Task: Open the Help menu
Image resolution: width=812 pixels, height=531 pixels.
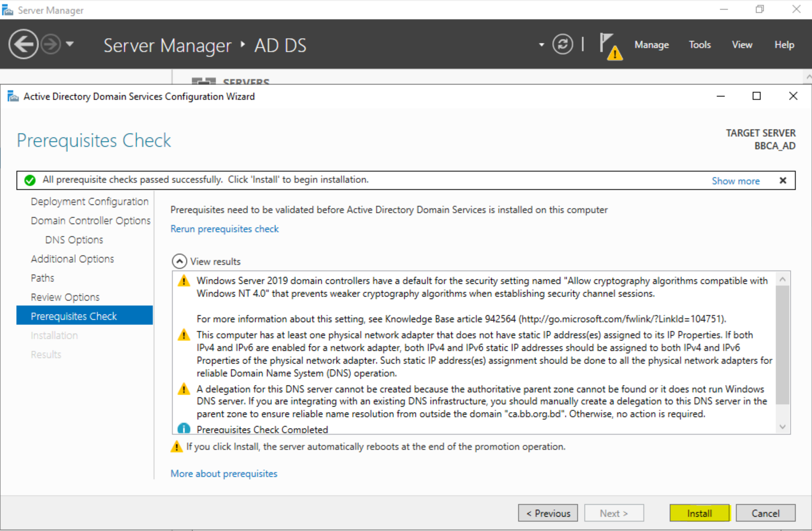Action: pos(784,45)
